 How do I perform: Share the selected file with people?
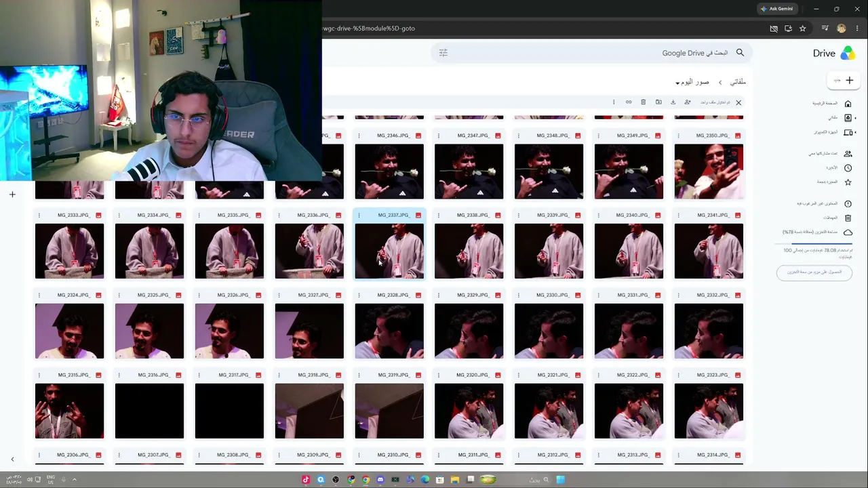[x=687, y=102]
